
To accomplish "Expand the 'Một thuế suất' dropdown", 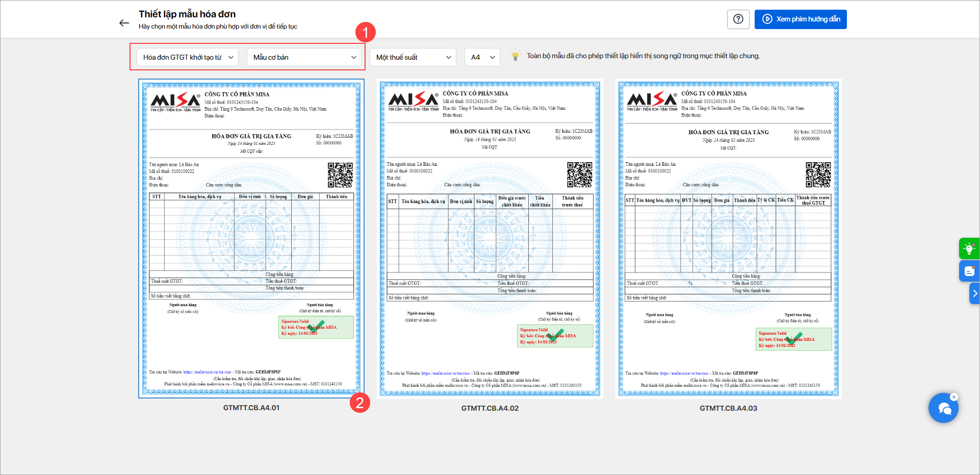I will 413,57.
